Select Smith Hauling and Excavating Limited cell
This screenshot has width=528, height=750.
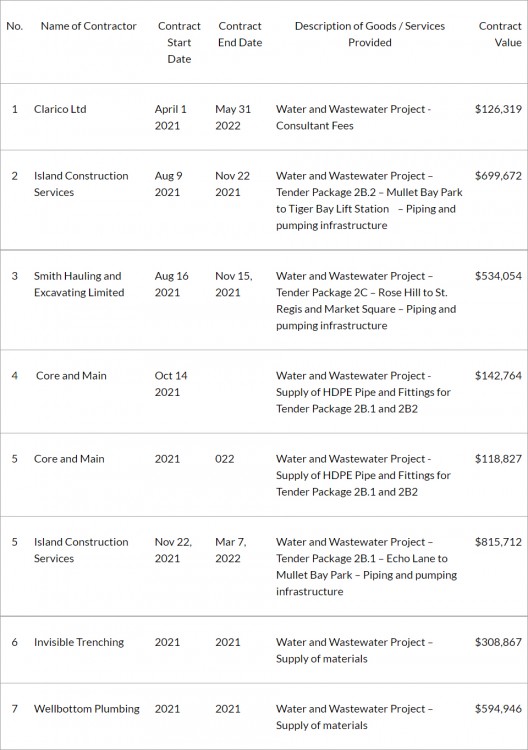79,284
